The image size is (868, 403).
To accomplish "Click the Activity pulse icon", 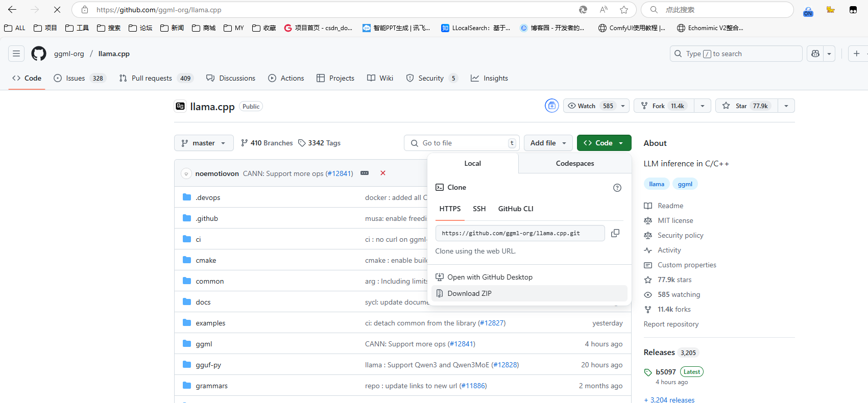I will (648, 250).
